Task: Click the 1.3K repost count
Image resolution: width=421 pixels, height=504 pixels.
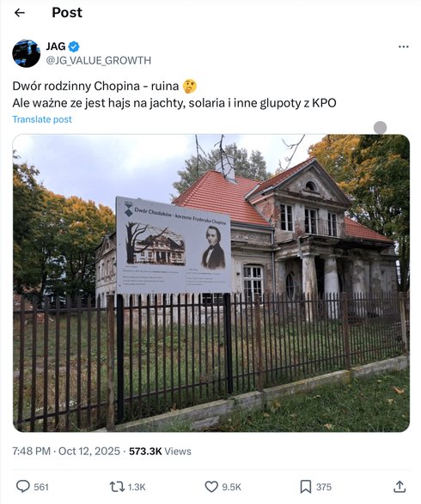Action: [137, 487]
